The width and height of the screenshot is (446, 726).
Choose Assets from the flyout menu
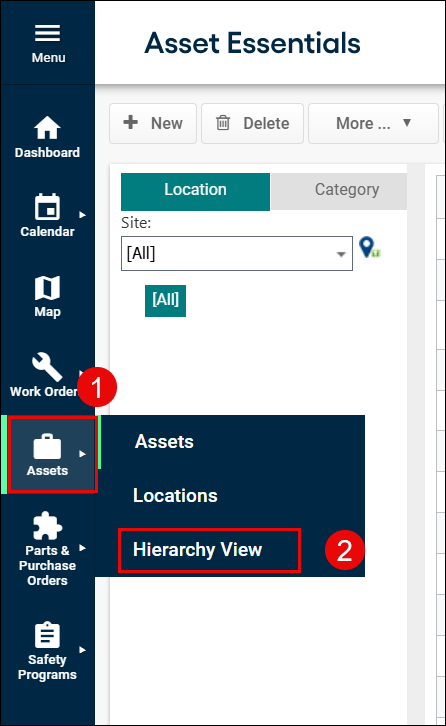point(164,442)
